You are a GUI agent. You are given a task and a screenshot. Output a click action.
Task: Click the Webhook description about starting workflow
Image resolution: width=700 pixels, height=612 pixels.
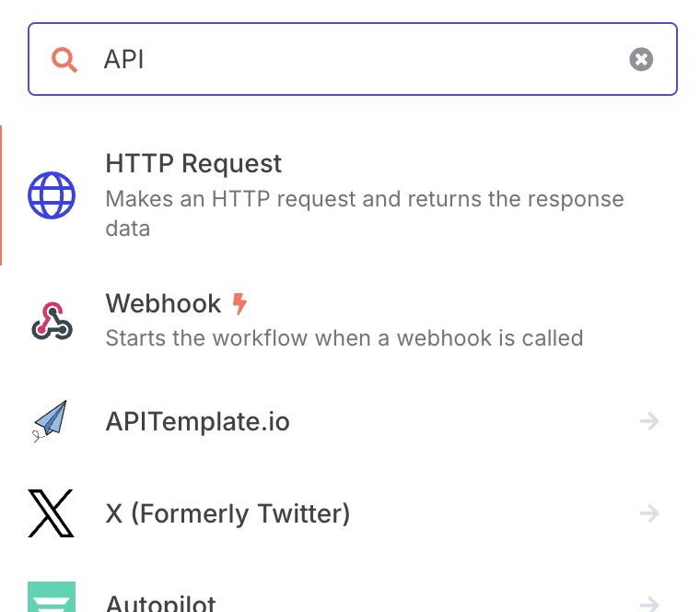pyautogui.click(x=344, y=338)
